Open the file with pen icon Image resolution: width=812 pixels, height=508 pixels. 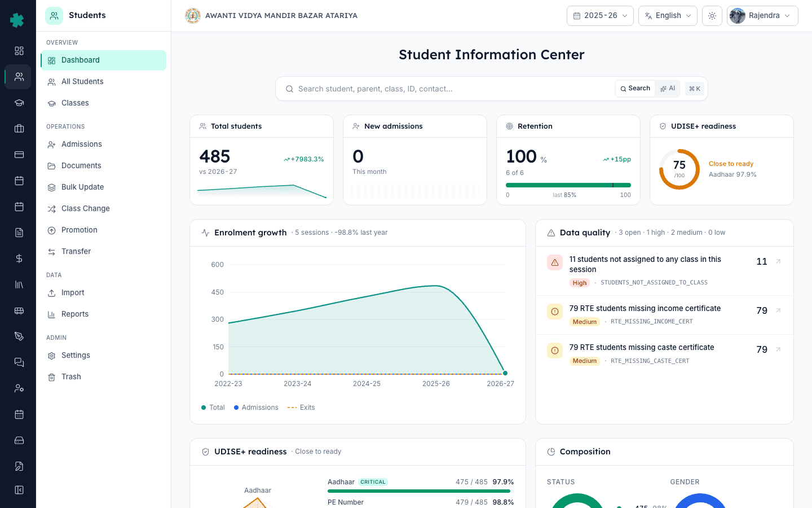click(19, 466)
